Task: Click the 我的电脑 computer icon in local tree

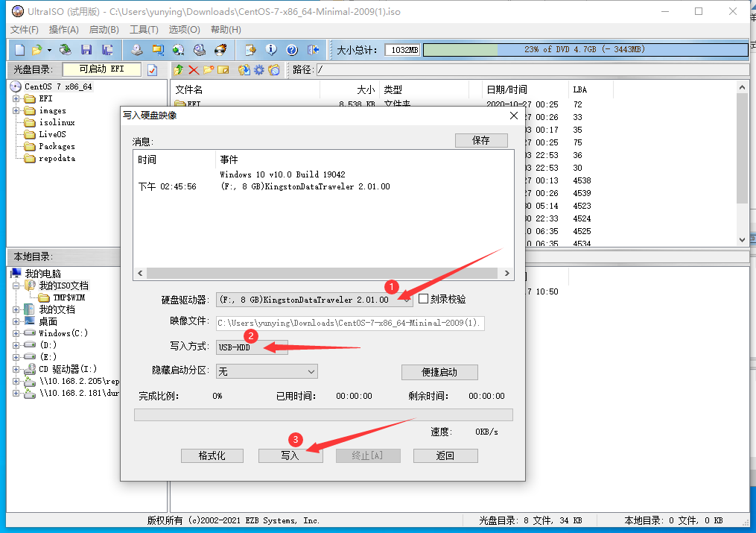Action: pyautogui.click(x=16, y=273)
